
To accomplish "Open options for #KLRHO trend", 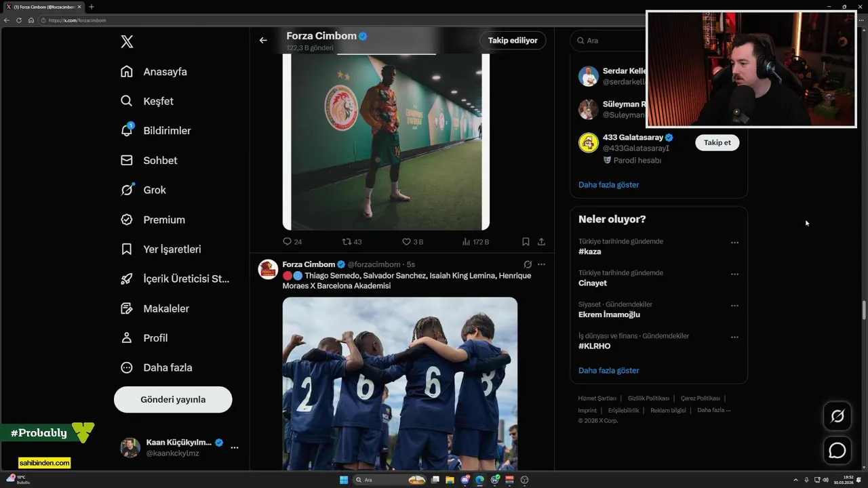I will 734,337.
